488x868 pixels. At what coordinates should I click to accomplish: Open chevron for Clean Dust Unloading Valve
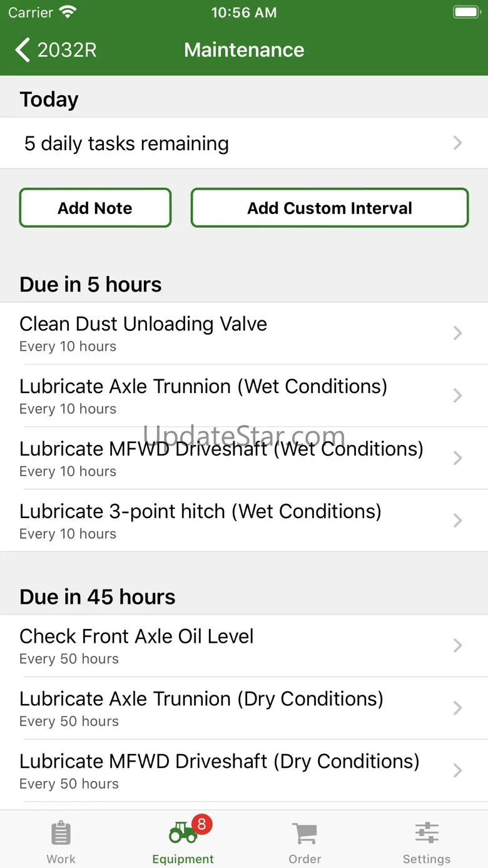[x=458, y=333]
